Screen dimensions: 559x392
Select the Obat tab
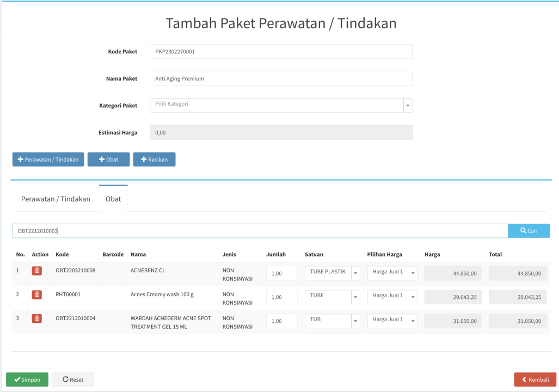coord(113,199)
